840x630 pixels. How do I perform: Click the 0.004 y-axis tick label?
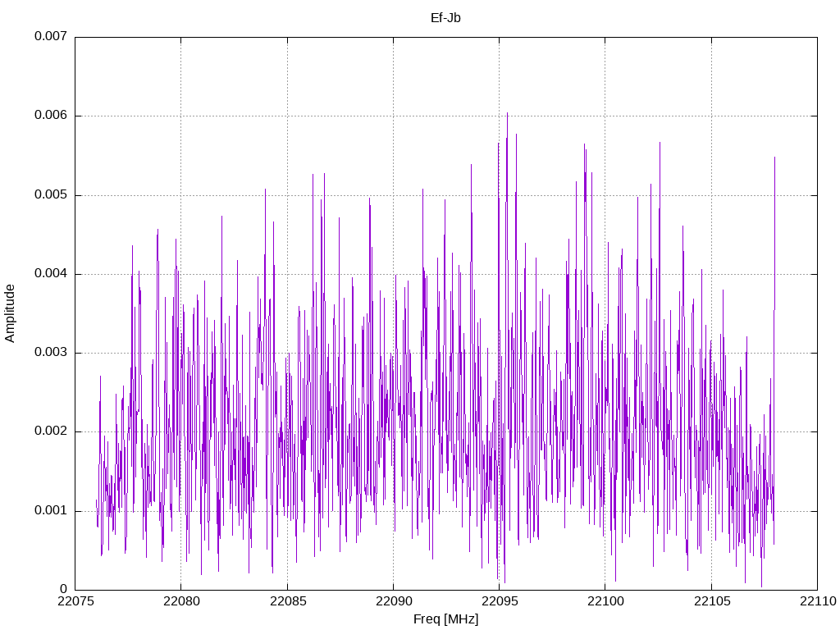51,274
